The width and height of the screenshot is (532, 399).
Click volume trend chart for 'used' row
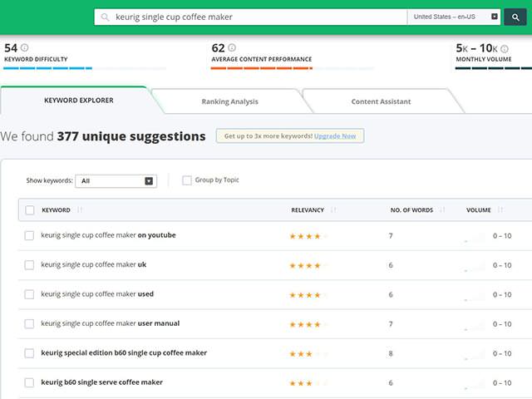[475, 296]
